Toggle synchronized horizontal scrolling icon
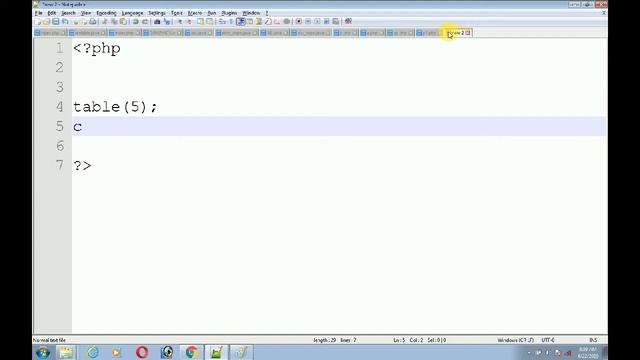This screenshot has width=640, height=360. (x=209, y=21)
